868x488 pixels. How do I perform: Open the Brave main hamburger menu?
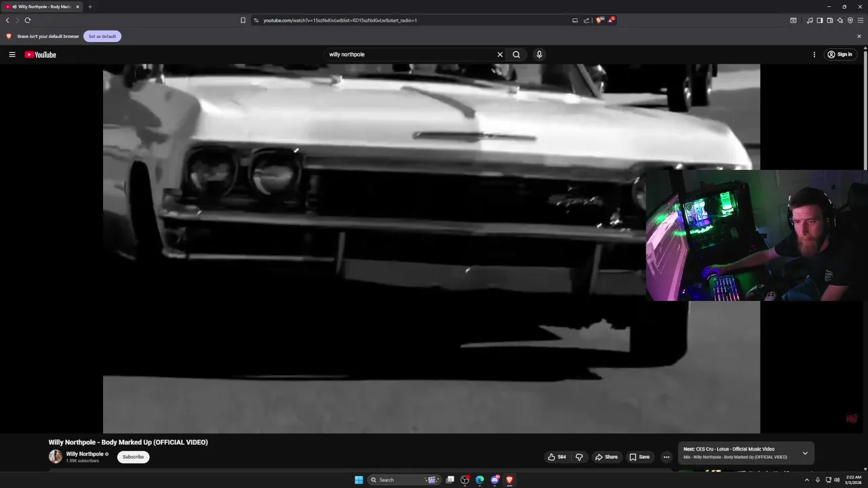pyautogui.click(x=861, y=20)
